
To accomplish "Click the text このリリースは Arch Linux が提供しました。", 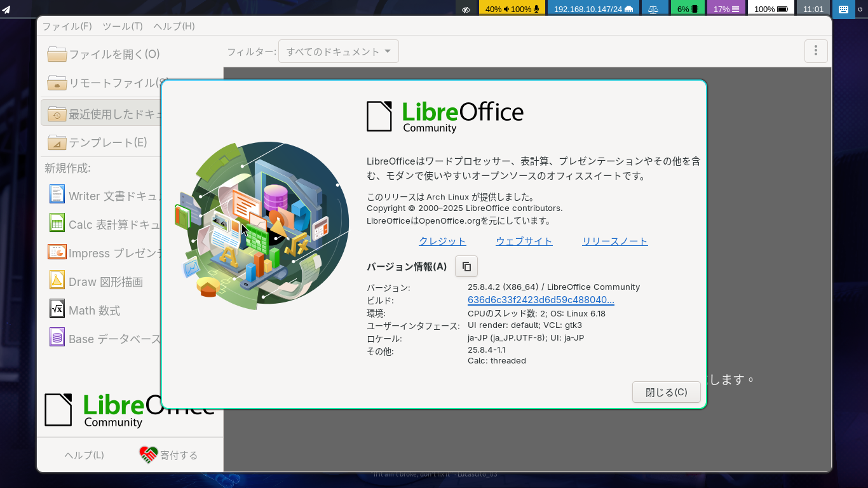I will [x=451, y=197].
